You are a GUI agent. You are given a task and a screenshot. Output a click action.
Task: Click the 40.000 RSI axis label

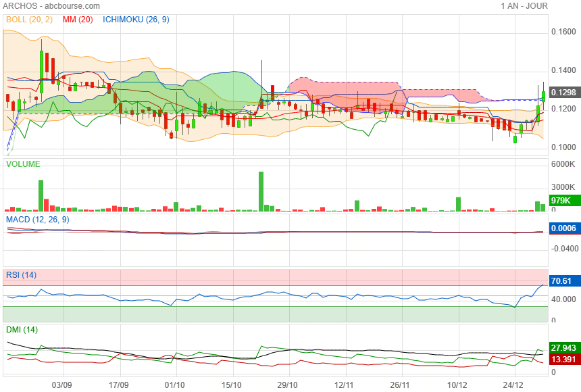point(563,299)
